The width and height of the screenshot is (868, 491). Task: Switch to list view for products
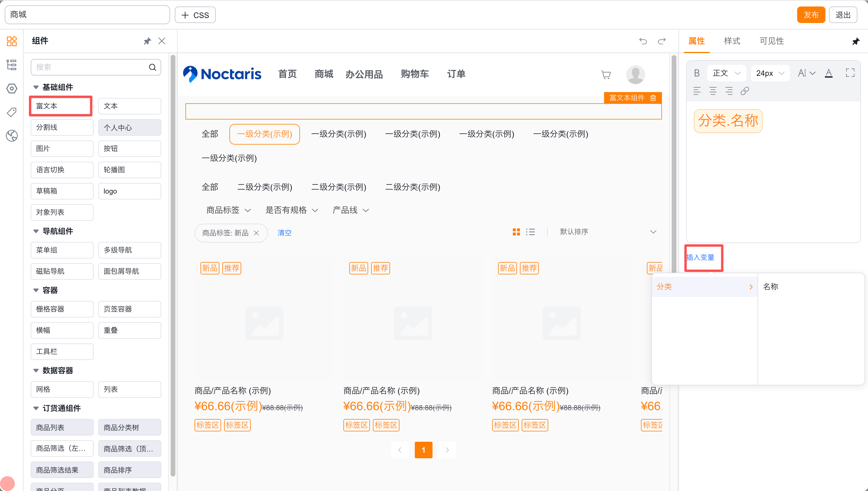click(530, 232)
